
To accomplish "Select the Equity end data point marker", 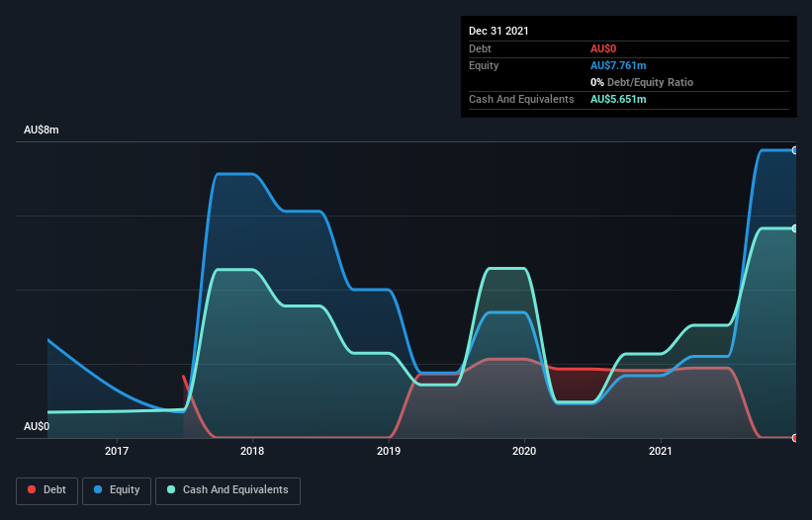I will [795, 150].
